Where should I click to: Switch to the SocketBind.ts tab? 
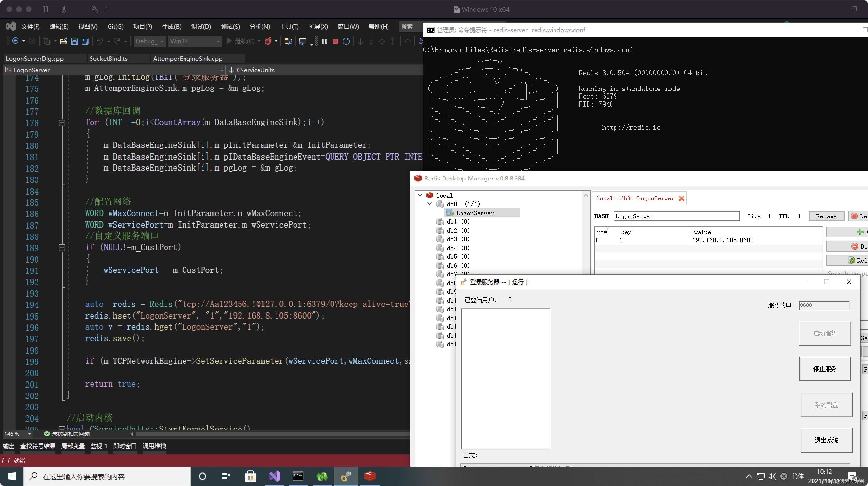pos(109,59)
